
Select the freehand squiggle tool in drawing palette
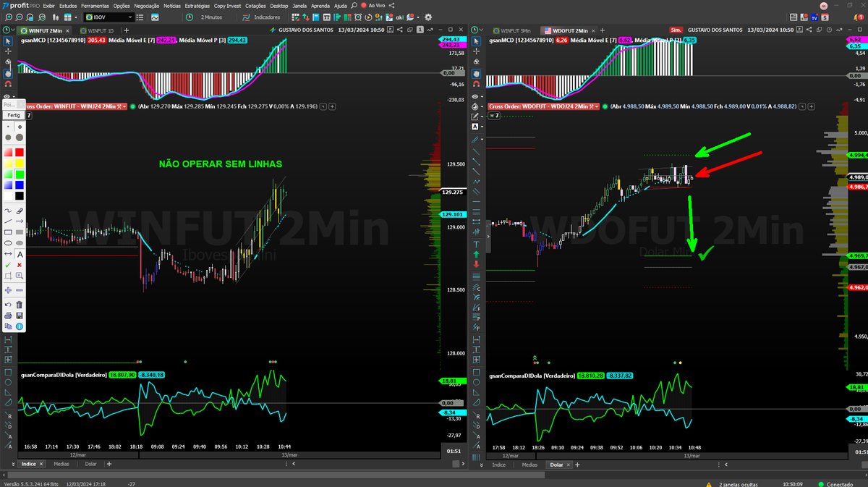(8, 211)
